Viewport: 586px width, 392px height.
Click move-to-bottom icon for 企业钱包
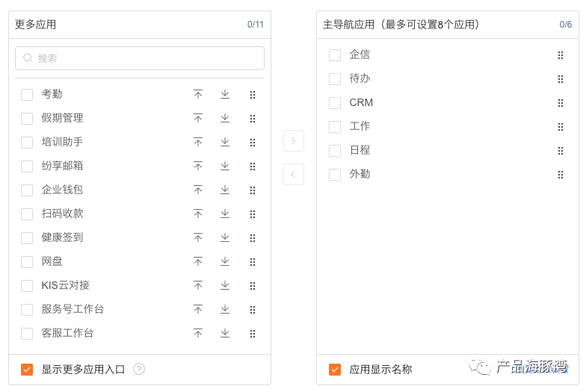click(225, 190)
